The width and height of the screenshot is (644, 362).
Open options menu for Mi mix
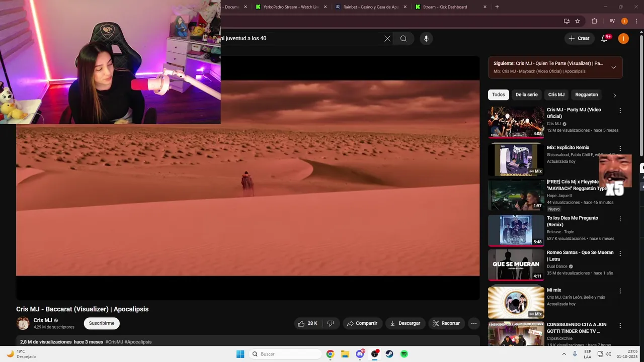620,291
